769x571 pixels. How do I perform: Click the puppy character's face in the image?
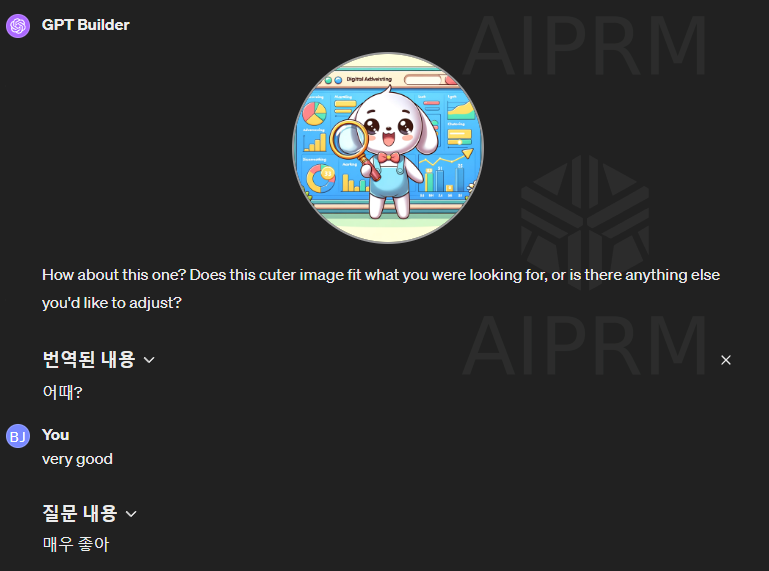tap(389, 129)
